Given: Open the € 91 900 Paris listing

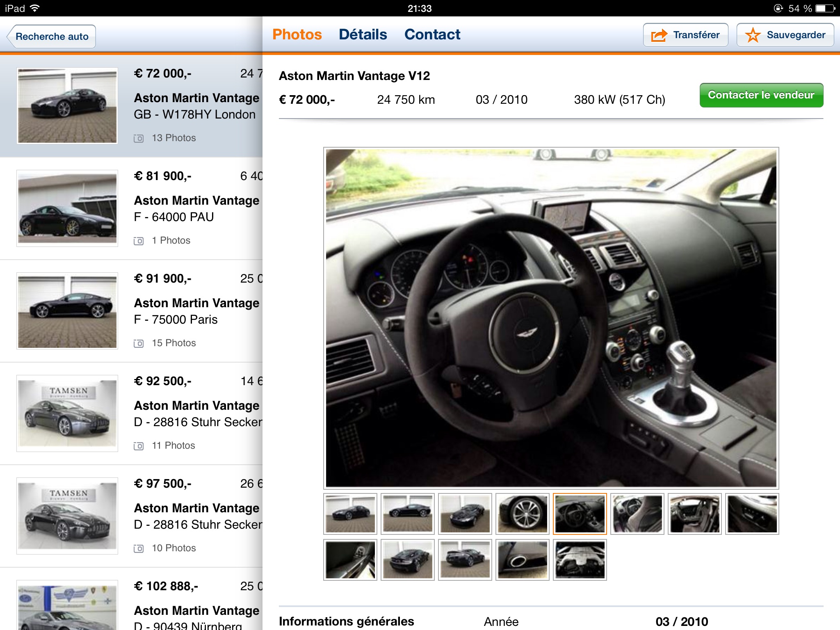Looking at the screenshot, I should coord(131,311).
